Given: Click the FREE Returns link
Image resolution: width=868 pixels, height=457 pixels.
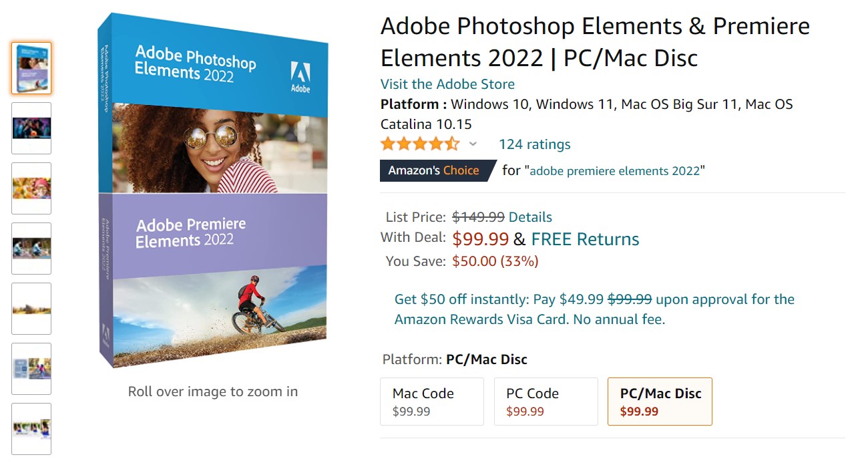Looking at the screenshot, I should 585,239.
